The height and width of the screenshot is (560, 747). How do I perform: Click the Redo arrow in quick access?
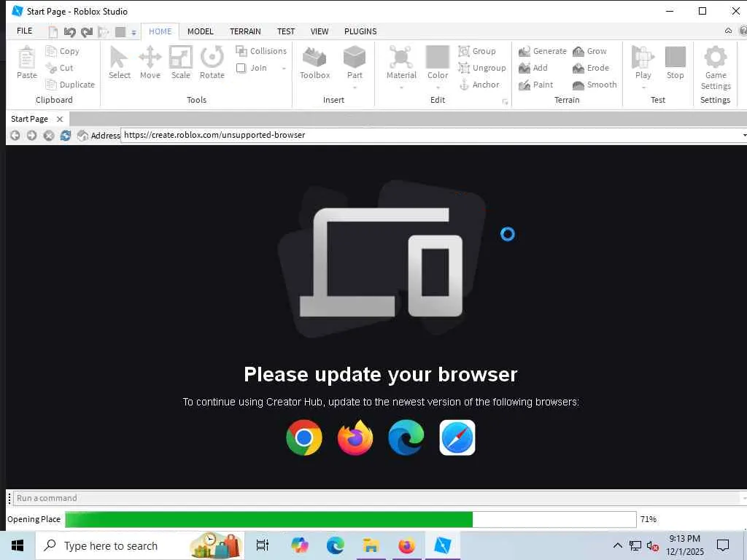(86, 32)
